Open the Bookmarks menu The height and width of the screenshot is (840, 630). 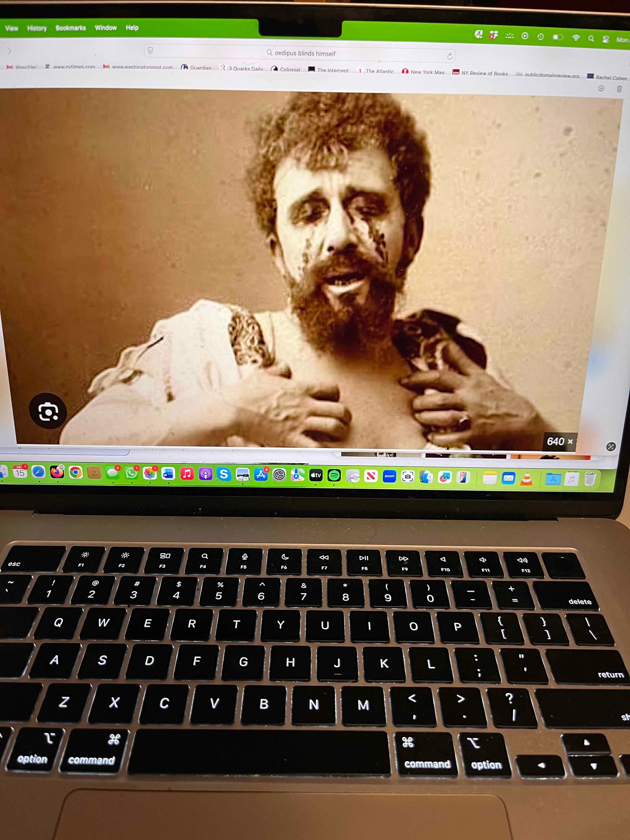click(x=71, y=28)
